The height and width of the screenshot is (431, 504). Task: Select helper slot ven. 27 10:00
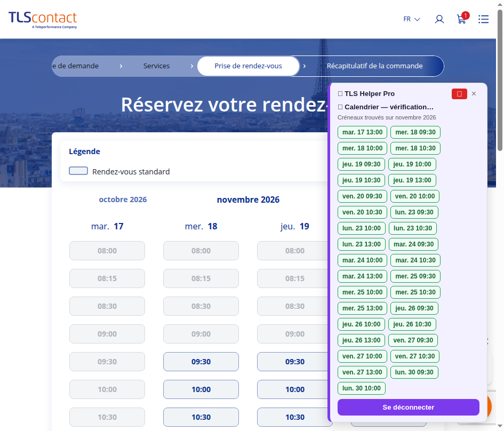(x=362, y=356)
